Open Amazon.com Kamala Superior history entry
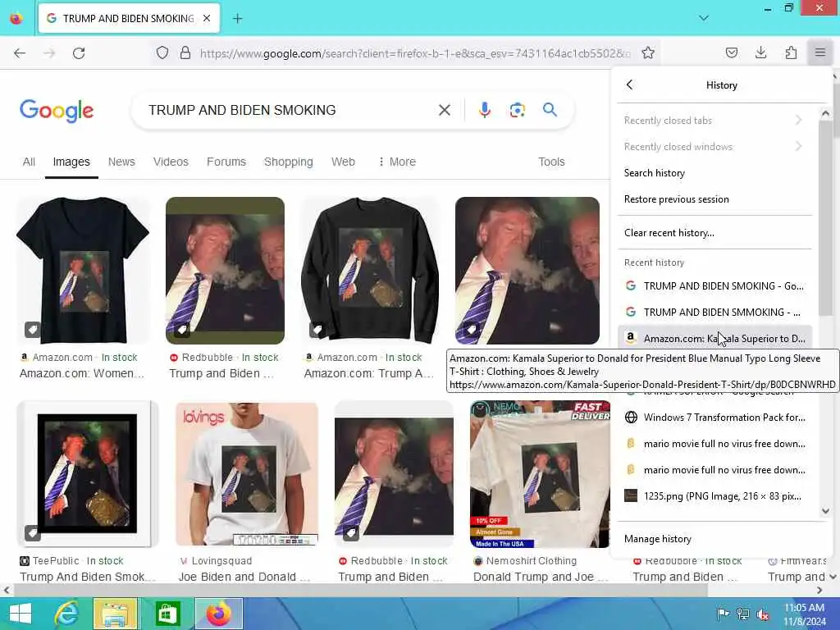The height and width of the screenshot is (630, 840). pyautogui.click(x=714, y=337)
